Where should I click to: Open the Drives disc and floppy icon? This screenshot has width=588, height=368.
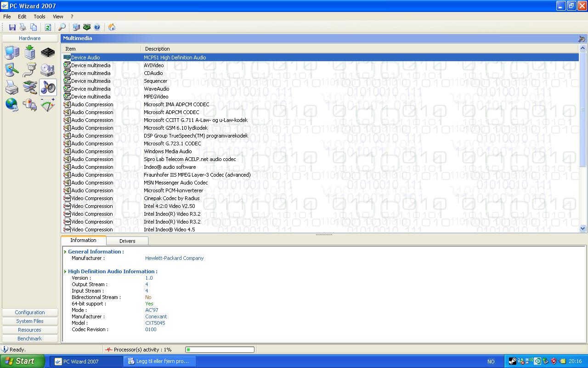(48, 69)
